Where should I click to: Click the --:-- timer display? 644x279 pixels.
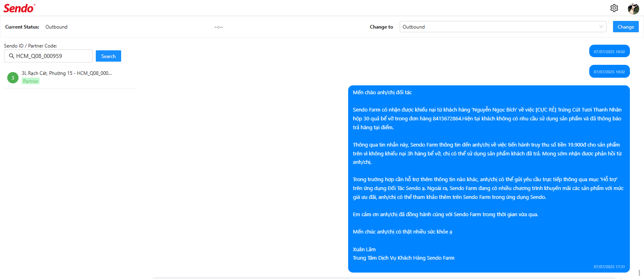(x=219, y=27)
